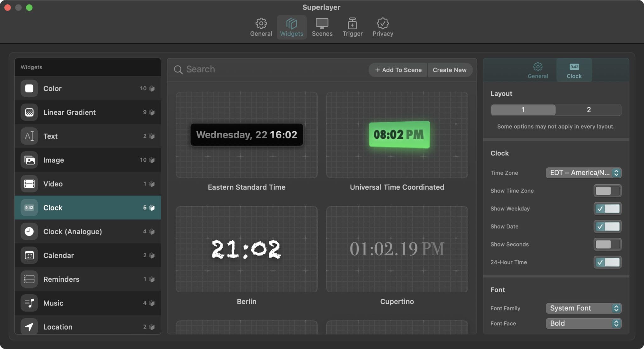Viewport: 644px width, 349px height.
Task: Open the Font Family dropdown
Action: tap(583, 308)
